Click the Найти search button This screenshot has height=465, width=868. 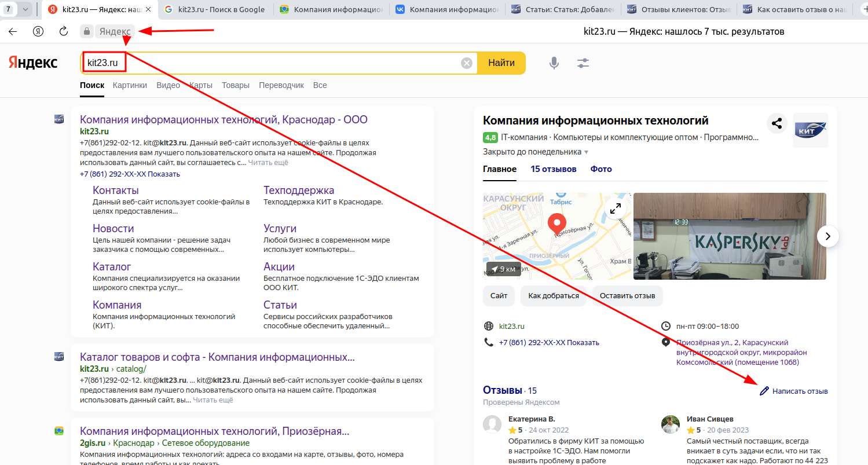(x=501, y=63)
